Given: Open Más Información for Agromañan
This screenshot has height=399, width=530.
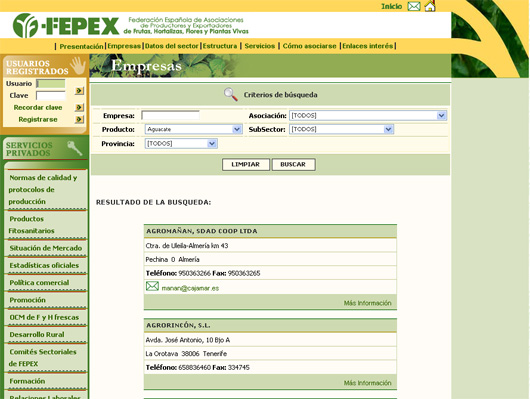Looking at the screenshot, I should [367, 303].
